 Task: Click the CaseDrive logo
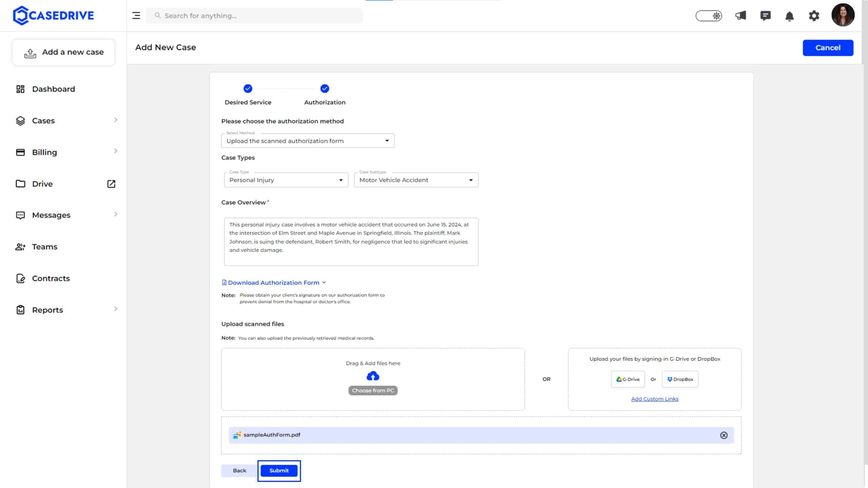click(53, 16)
